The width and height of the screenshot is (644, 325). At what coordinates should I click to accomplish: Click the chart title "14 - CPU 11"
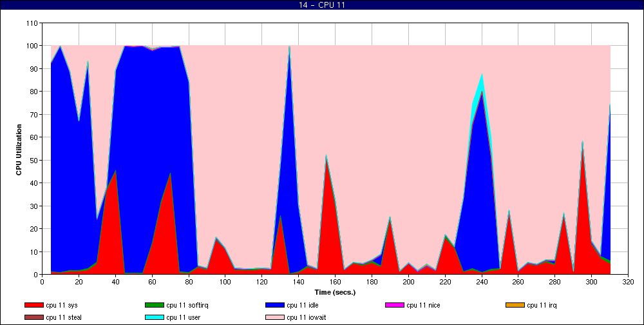pos(322,5)
